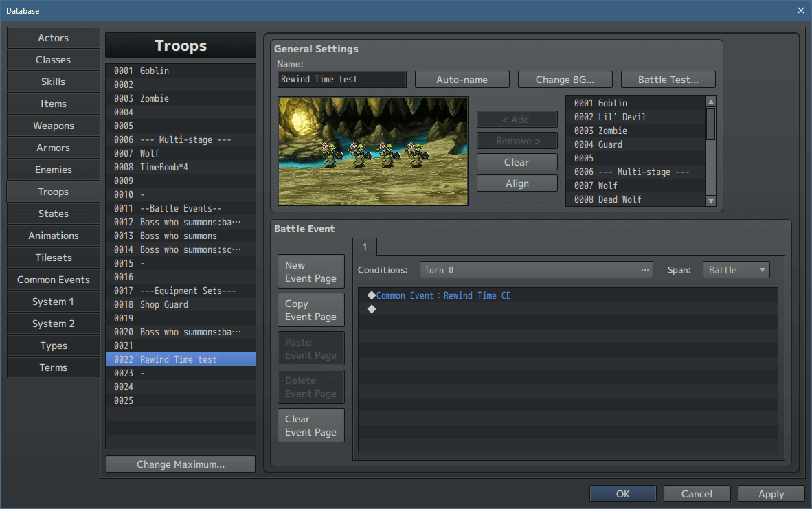Screen dimensions: 812x509
Task: Apply changes with the Apply button
Action: (x=771, y=493)
